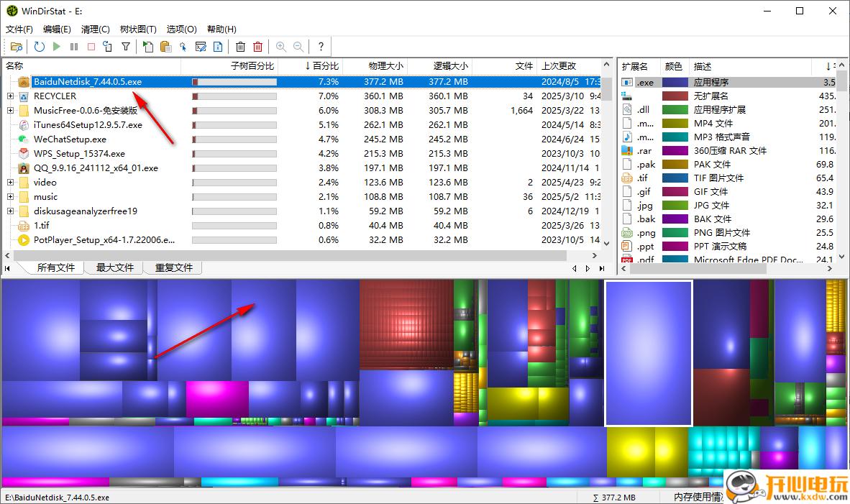The image size is (850, 504).
Task: Expand the RECYCLER folder tree node
Action: [10, 96]
